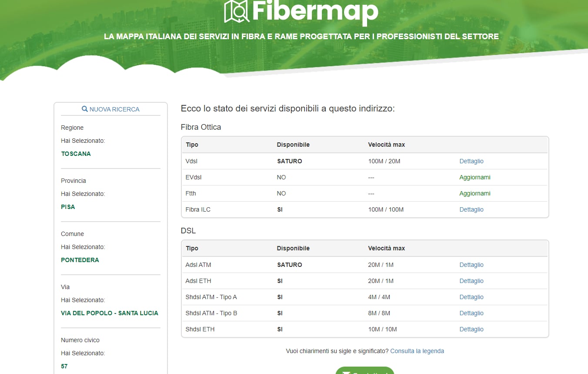Image resolution: width=588 pixels, height=374 pixels.
Task: Open Dettaglio for Adsl ATM
Action: tap(471, 265)
